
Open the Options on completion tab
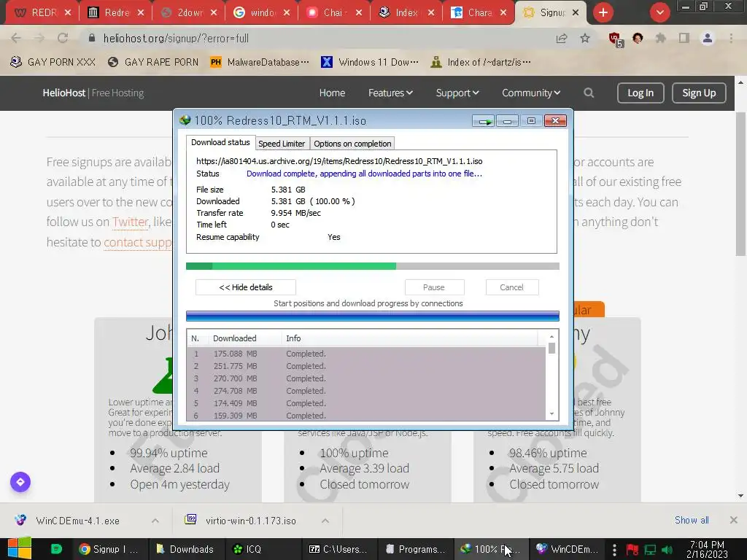point(352,144)
